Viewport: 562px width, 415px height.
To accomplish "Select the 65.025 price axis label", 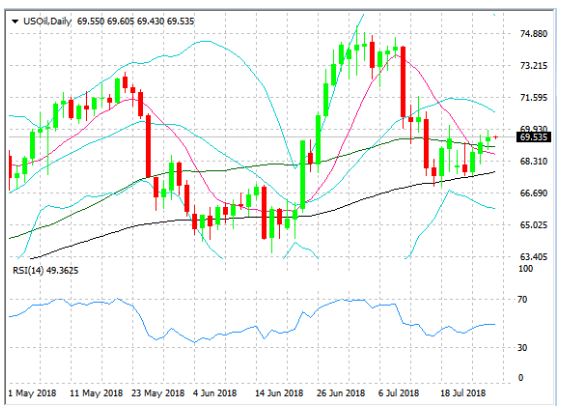I will tap(533, 225).
